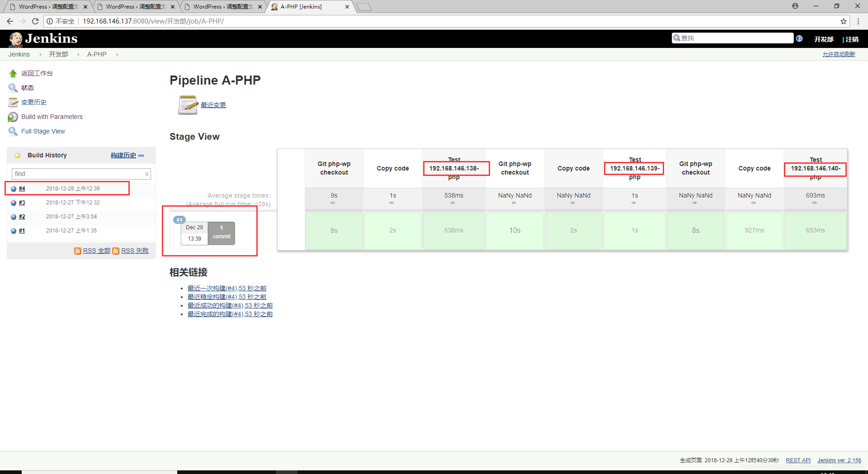The height and width of the screenshot is (474, 868).
Task: Open the Chrome profile avatar icon
Action: (x=795, y=6)
